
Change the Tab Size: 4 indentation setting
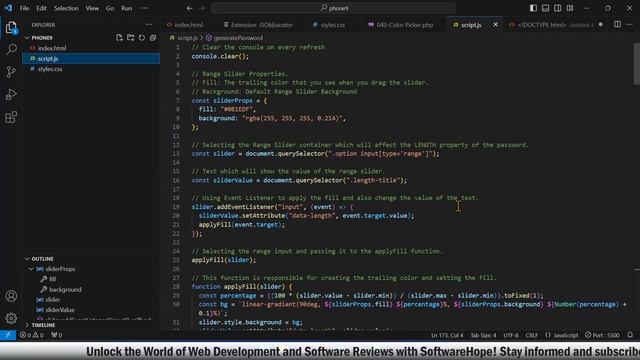pos(483,335)
